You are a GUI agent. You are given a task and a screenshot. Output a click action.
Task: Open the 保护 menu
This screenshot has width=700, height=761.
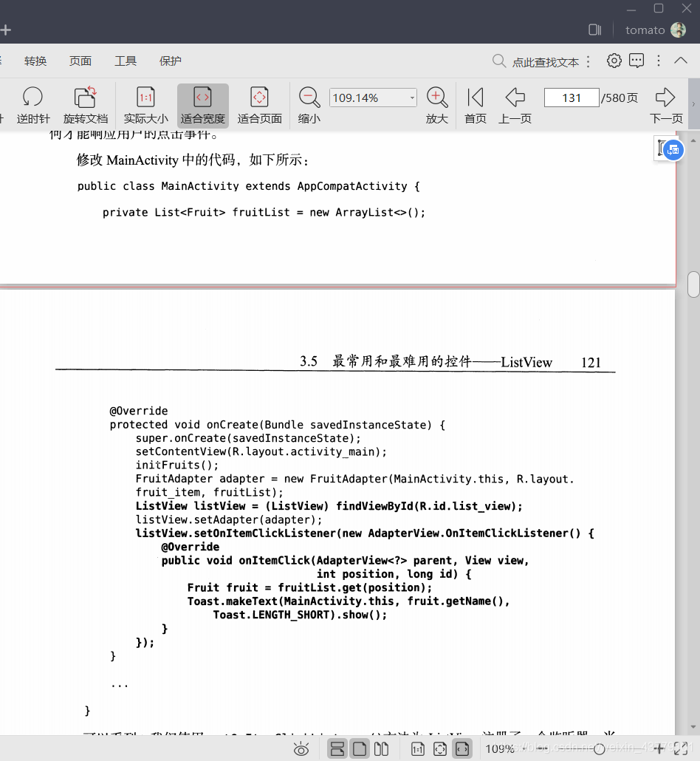coord(171,61)
